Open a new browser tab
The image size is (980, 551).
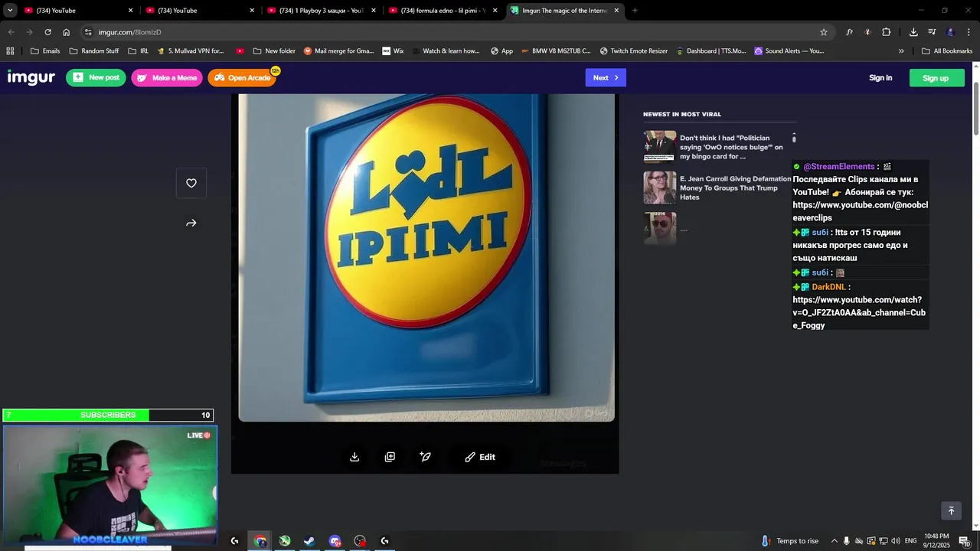coord(635,11)
